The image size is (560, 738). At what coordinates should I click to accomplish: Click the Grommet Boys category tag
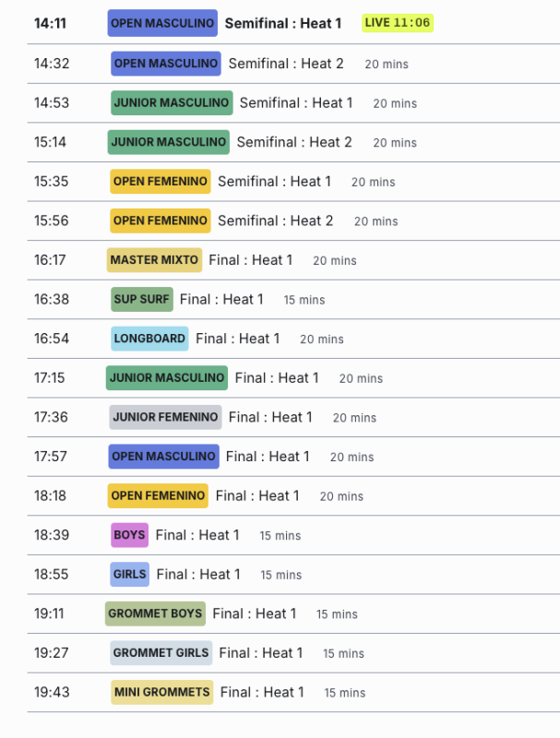(155, 613)
